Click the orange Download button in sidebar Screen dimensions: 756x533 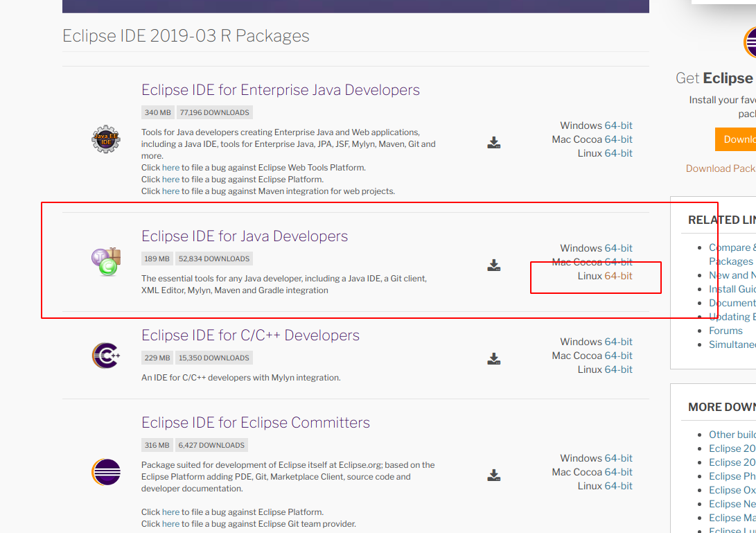point(735,139)
